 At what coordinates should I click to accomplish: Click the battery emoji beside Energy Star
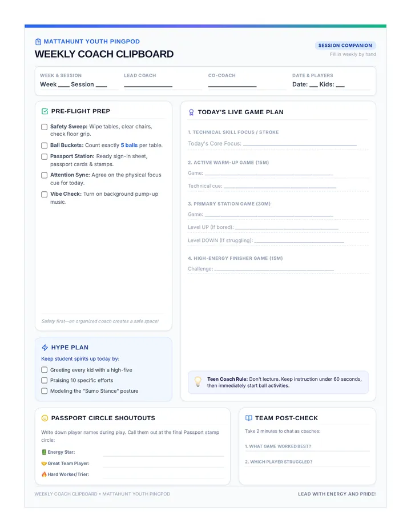click(x=44, y=452)
